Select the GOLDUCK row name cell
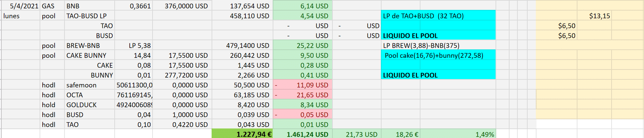Image resolution: width=644 pixels, height=138 pixels. click(x=89, y=105)
